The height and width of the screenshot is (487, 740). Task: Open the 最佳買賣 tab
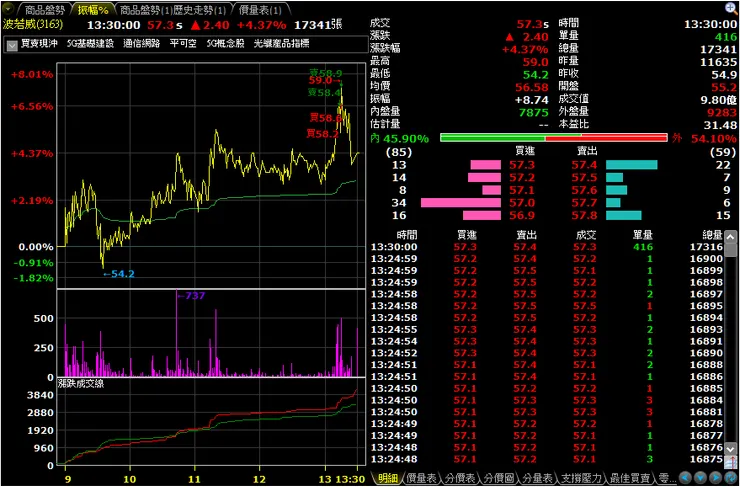[631, 478]
